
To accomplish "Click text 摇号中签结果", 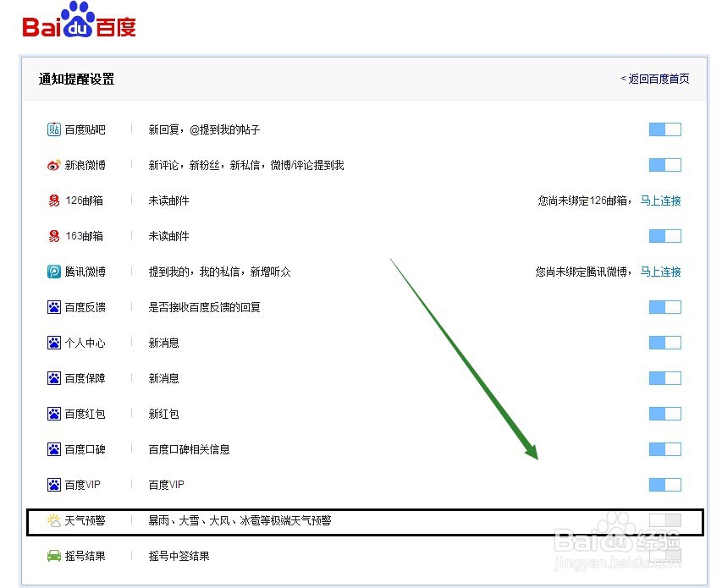I will tap(179, 556).
